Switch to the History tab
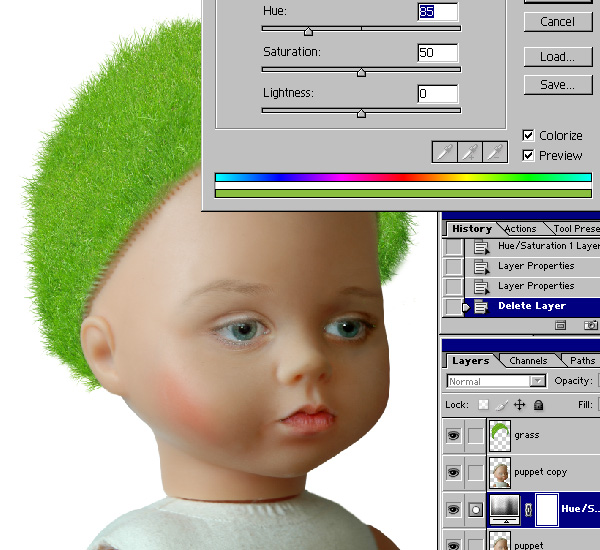This screenshot has width=600, height=550. 472,229
